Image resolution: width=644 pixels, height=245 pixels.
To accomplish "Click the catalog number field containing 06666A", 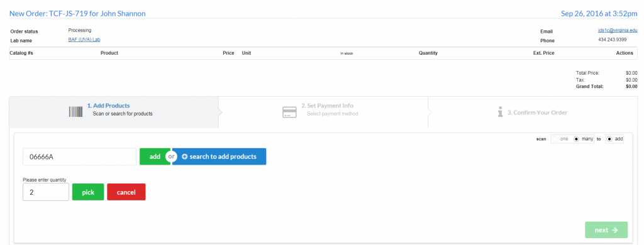I will 79,157.
